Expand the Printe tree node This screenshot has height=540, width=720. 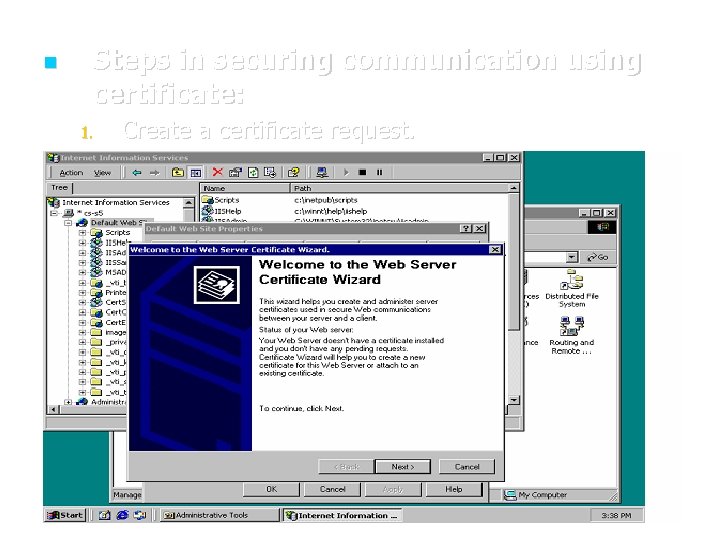coord(82,293)
